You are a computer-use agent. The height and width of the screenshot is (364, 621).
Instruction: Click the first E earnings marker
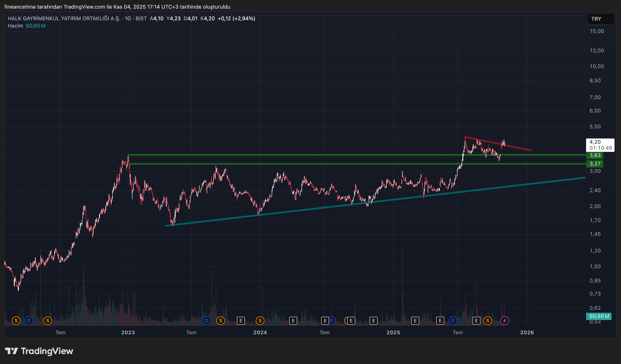point(241,321)
